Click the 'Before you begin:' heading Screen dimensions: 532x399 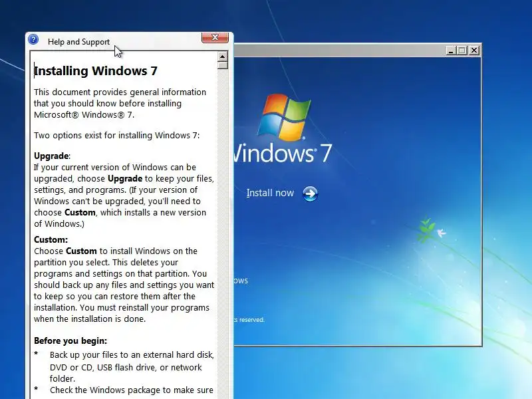pyautogui.click(x=70, y=340)
